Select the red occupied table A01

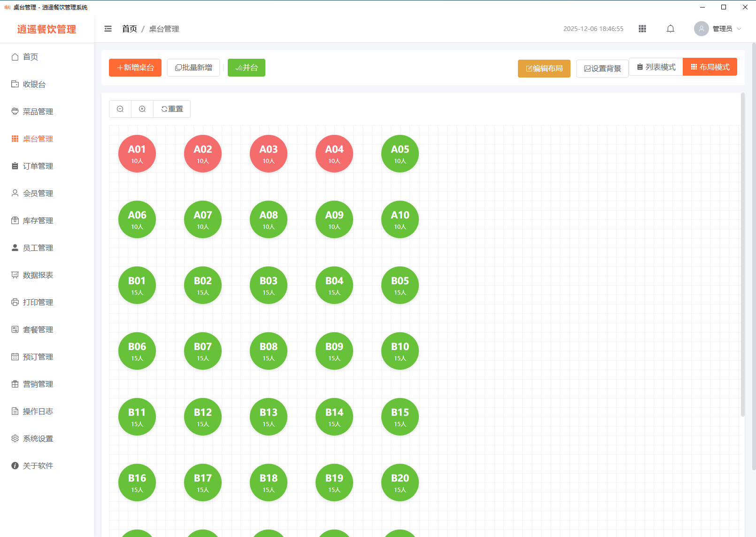[137, 154]
